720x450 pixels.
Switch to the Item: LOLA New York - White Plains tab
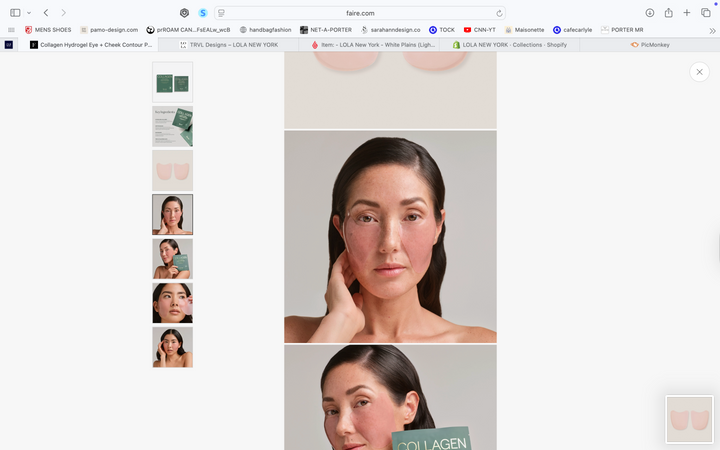pos(369,45)
